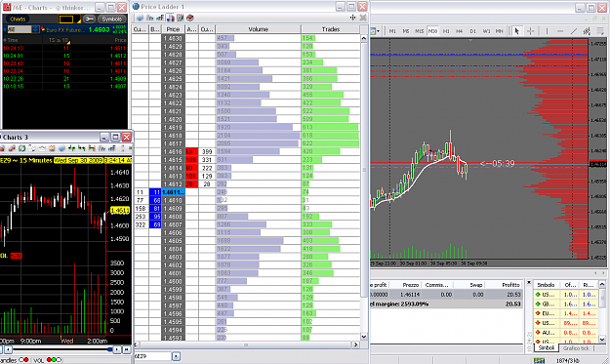This screenshot has width=610, height=364.
Task: Click the third toolbar icon in Price Ladder
Action: tap(160, 18)
